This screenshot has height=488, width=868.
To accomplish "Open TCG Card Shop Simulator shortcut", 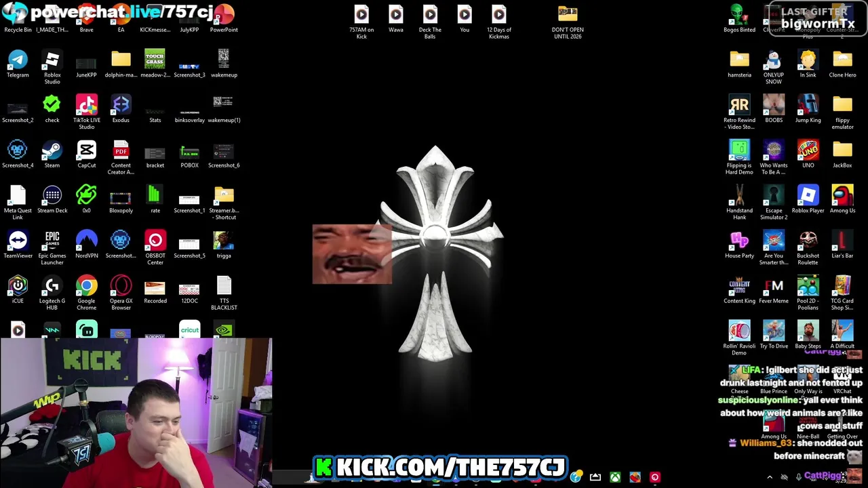I will click(842, 293).
